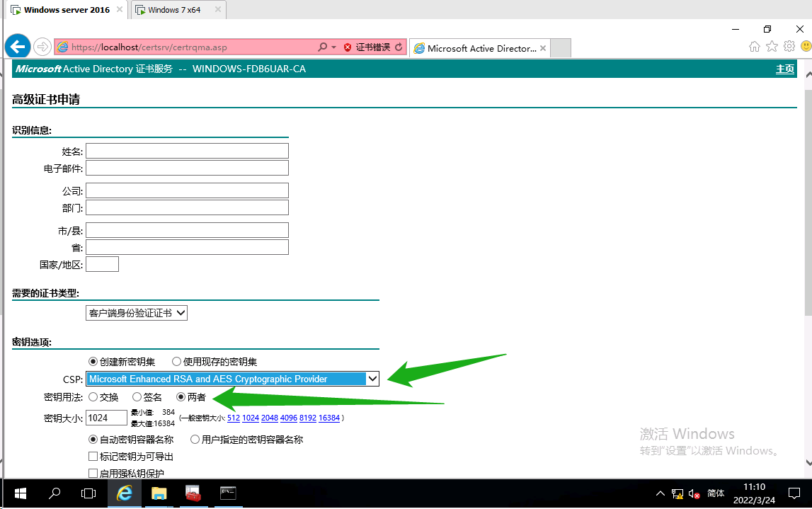Screen dimensions: 812x509
Task: Click the 国家/地区 country input field
Action: (x=102, y=264)
